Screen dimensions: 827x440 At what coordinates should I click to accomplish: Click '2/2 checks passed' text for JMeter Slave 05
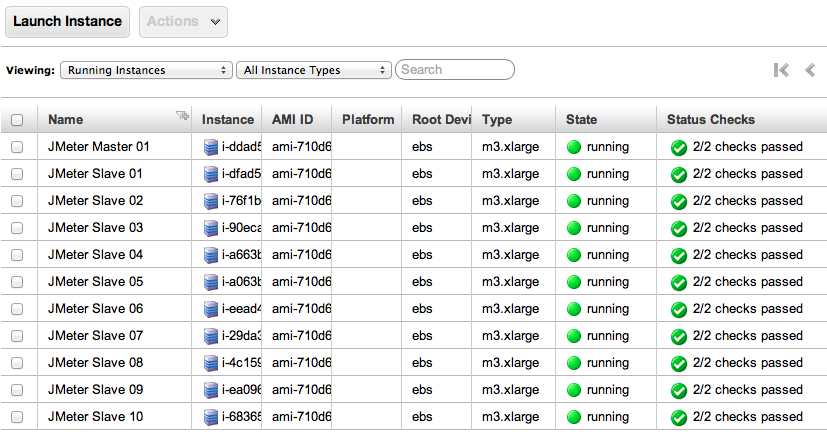point(747,282)
